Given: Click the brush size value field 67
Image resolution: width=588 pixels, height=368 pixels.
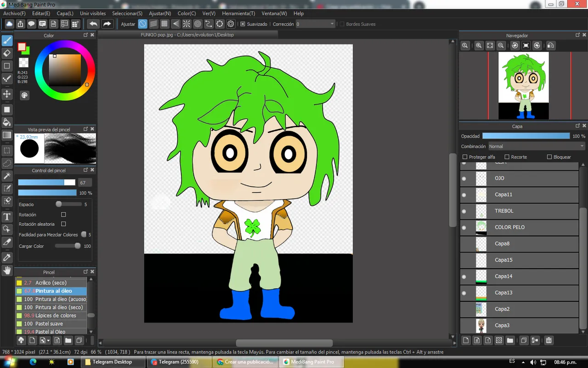Looking at the screenshot, I should tap(85, 183).
